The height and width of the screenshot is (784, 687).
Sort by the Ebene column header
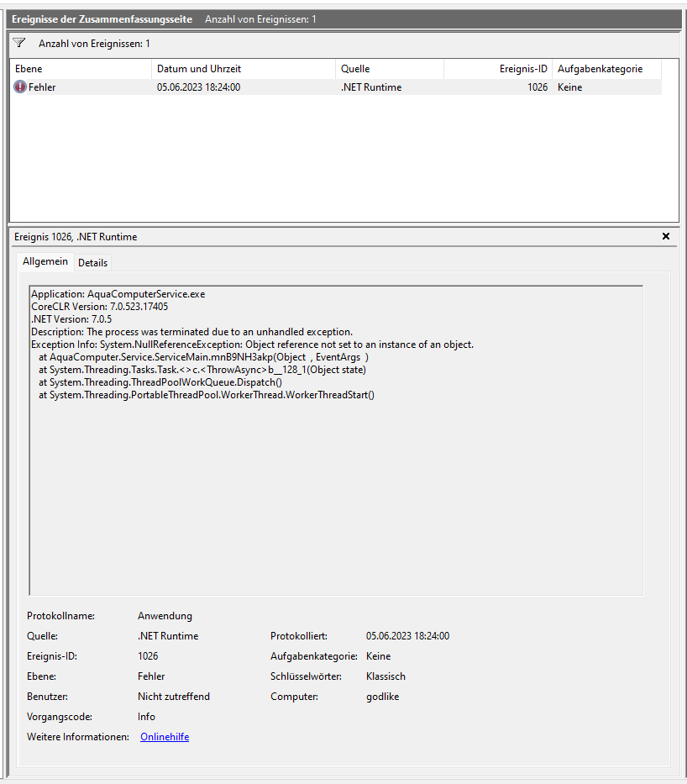[80, 69]
